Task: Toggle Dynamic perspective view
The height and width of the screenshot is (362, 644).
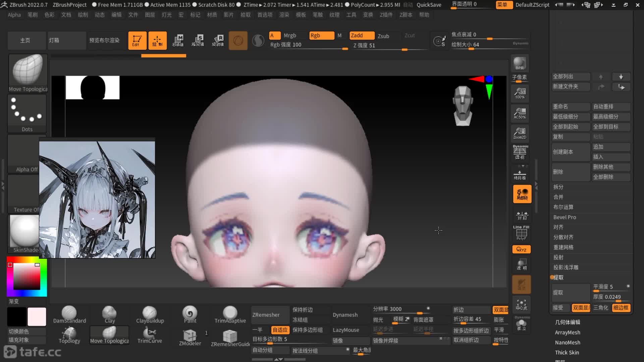Action: [520, 152]
